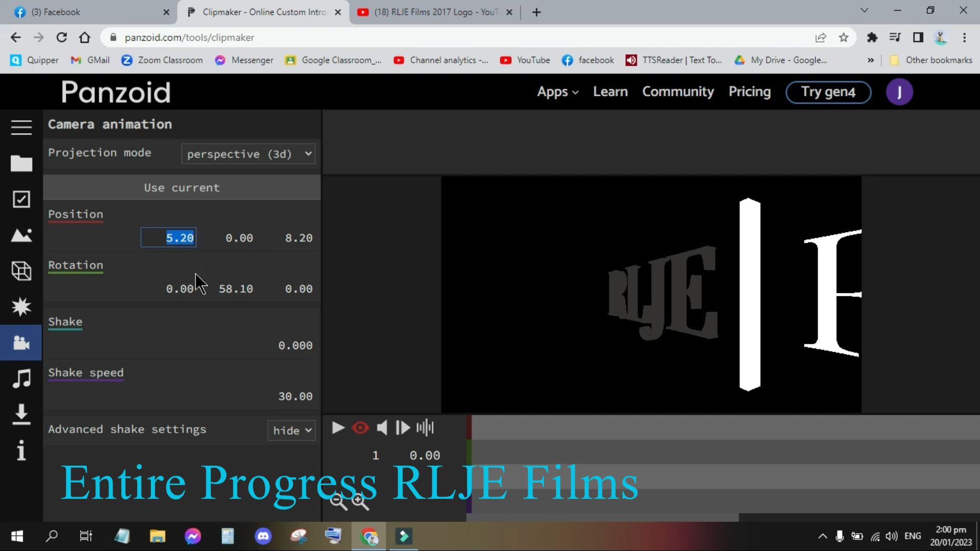Open the TTSReader bookmark

click(x=674, y=60)
